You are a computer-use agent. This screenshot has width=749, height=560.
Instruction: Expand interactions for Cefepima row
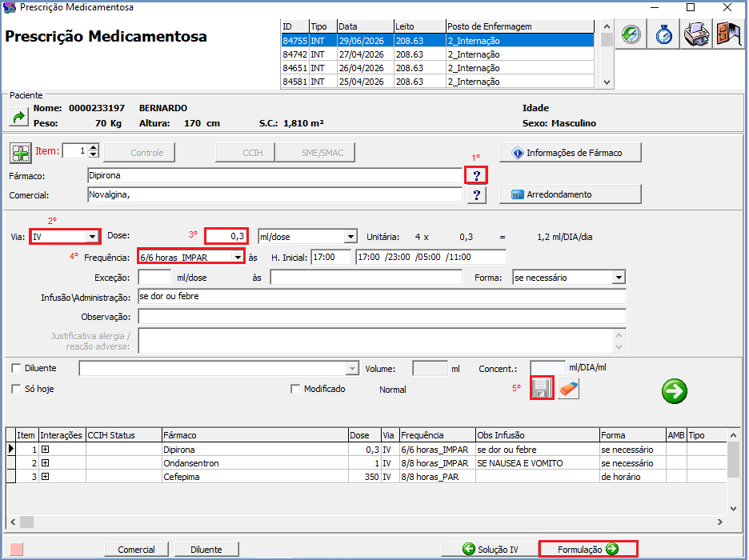click(45, 477)
